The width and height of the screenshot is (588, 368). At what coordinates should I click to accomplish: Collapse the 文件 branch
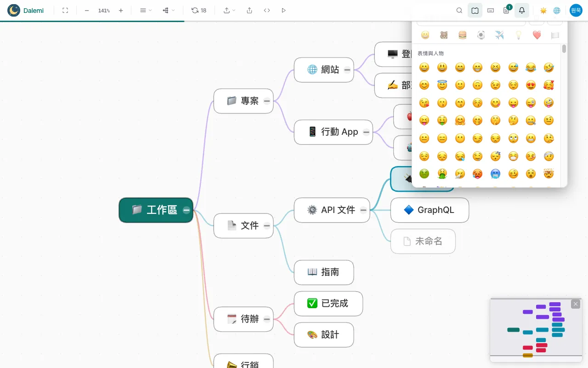[x=266, y=226]
